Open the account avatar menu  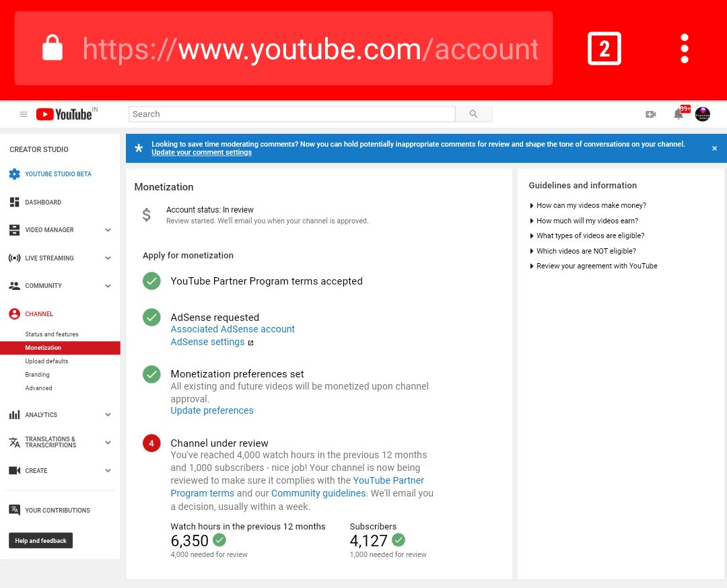click(x=702, y=114)
